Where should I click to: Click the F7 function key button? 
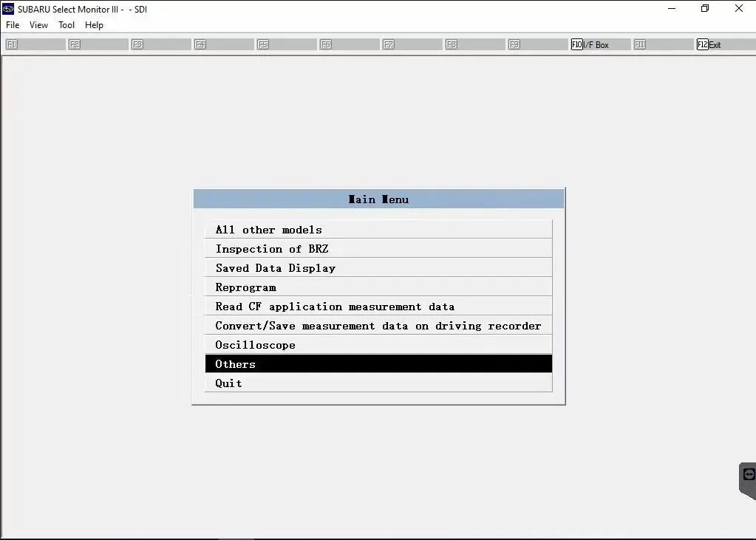coord(412,45)
